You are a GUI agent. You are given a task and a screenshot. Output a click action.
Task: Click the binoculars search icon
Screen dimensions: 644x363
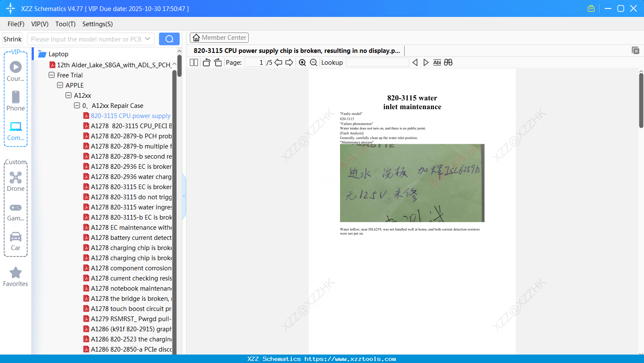448,63
